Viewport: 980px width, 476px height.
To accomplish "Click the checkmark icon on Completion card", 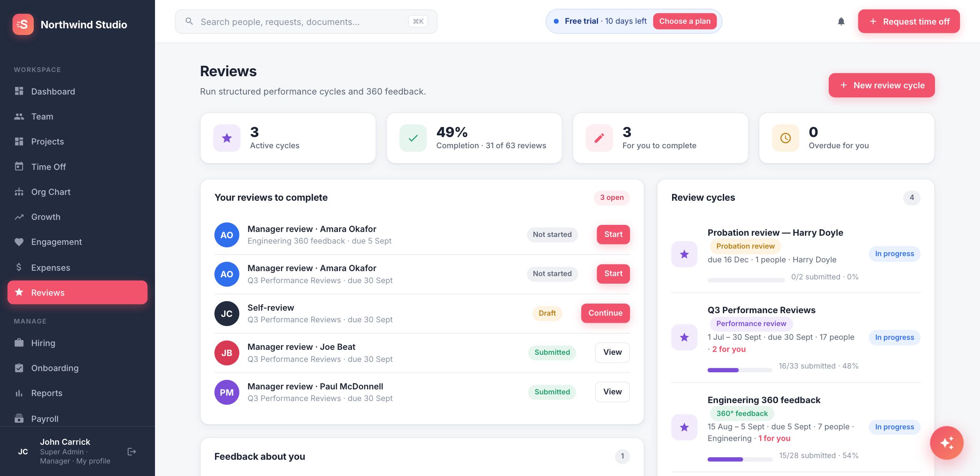I will [413, 138].
